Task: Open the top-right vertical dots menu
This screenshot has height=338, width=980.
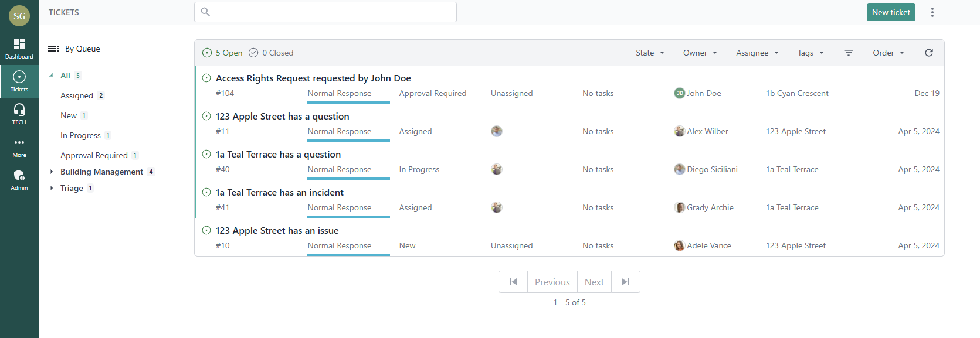Action: (932, 12)
